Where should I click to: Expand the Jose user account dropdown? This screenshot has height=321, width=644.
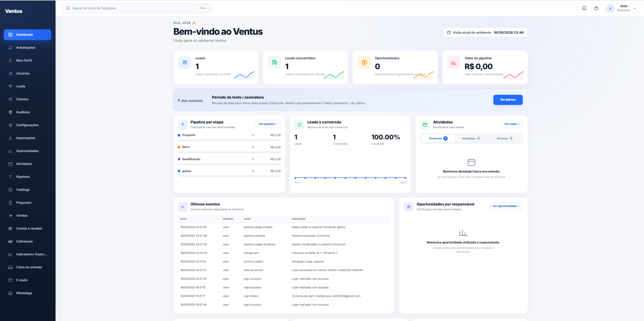click(x=621, y=8)
